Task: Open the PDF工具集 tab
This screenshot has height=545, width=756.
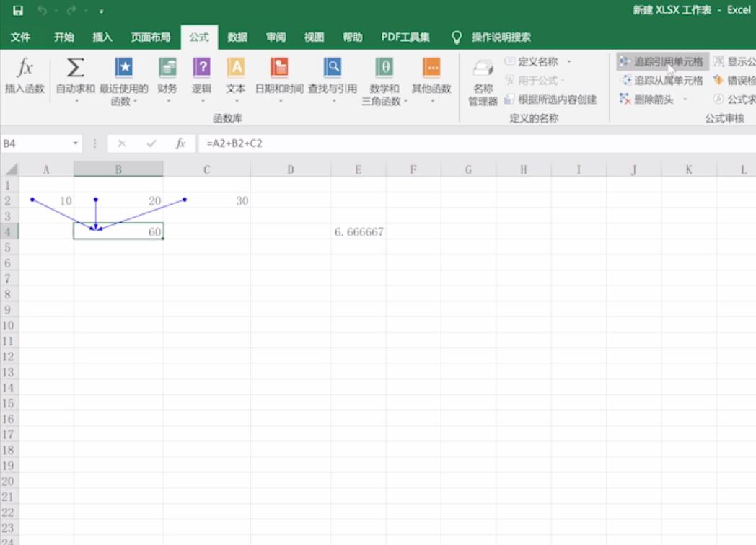Action: pos(405,37)
